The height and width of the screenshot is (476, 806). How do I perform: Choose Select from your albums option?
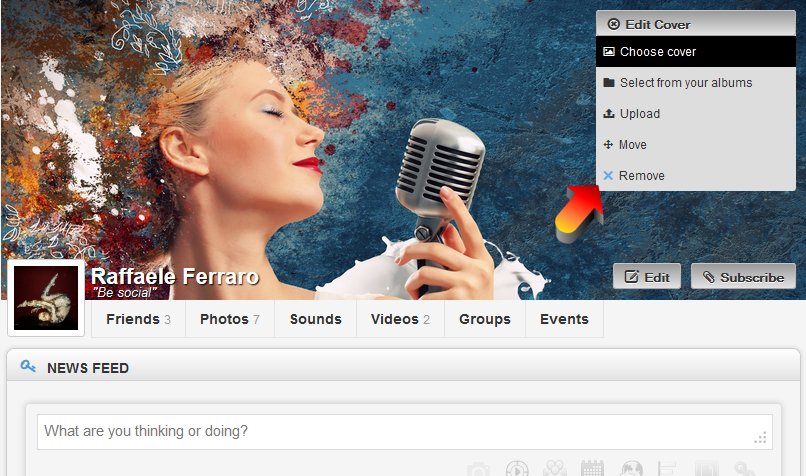[x=685, y=83]
